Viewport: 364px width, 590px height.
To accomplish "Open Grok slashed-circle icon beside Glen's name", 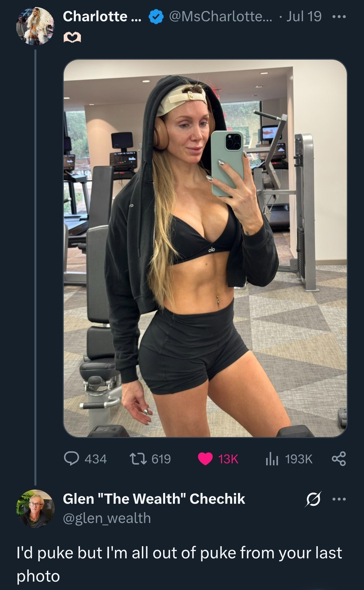I will click(x=313, y=499).
